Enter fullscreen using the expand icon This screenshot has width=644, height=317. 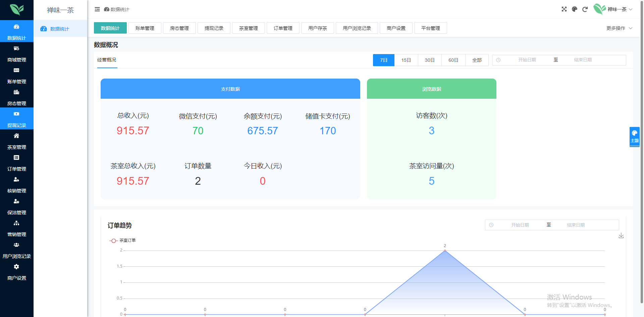tap(564, 9)
